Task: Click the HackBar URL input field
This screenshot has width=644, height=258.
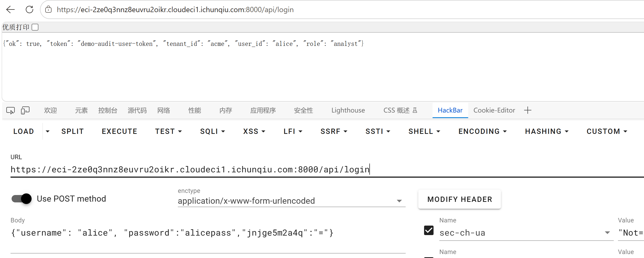Action: tap(326, 169)
